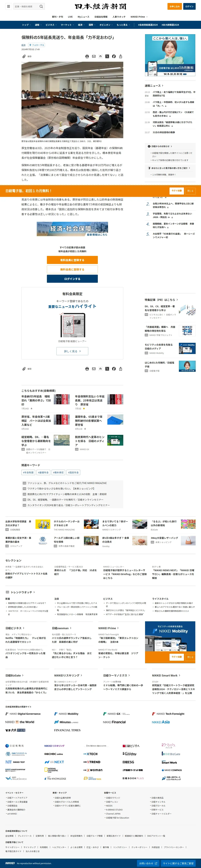Click the top Facebook share icon
201x868 pixels.
(x=114, y=57)
